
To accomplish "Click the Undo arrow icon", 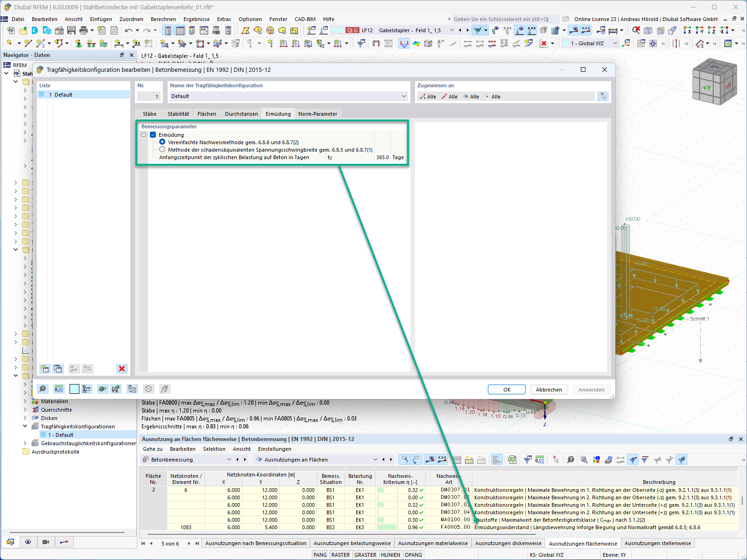I will [x=128, y=30].
